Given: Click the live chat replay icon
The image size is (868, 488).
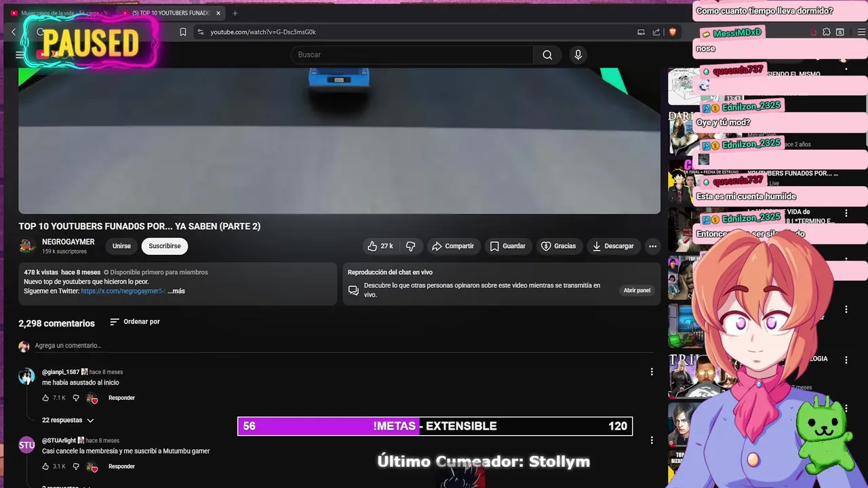Looking at the screenshot, I should pos(353,290).
